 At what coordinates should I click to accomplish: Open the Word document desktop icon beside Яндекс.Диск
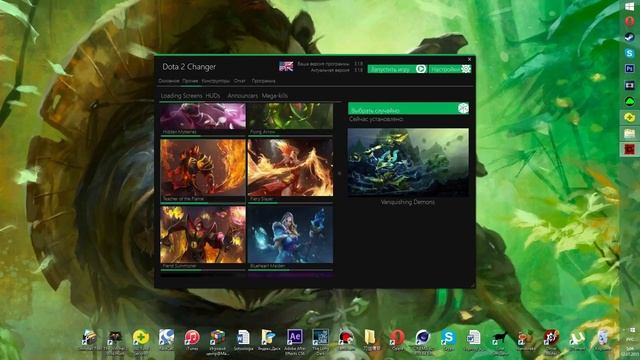click(243, 340)
